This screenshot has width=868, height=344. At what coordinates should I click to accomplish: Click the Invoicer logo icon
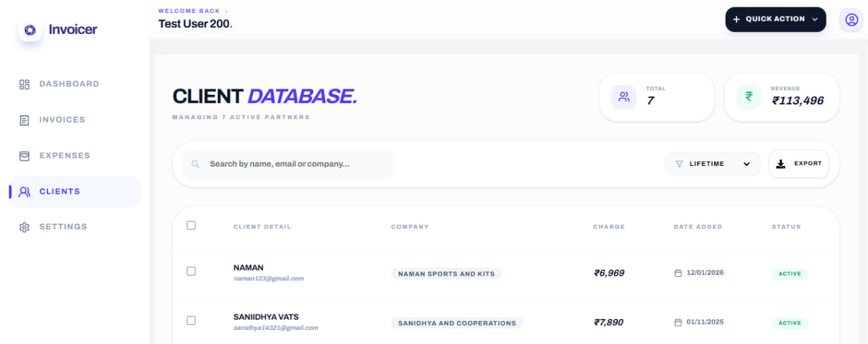pyautogui.click(x=30, y=30)
